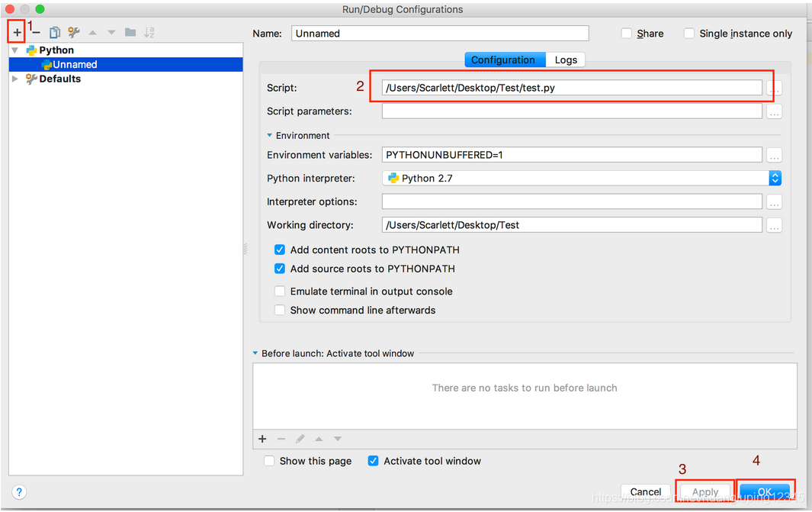Add a Before launch task

[x=262, y=439]
